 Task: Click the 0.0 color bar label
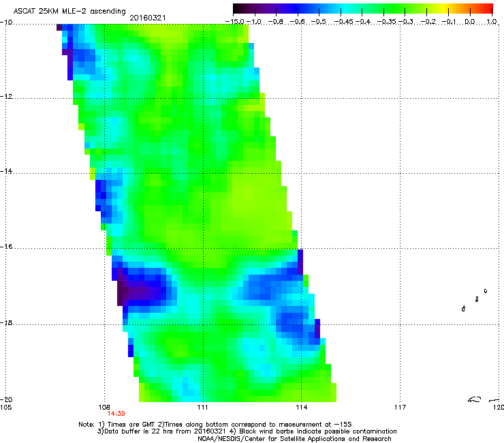point(470,22)
